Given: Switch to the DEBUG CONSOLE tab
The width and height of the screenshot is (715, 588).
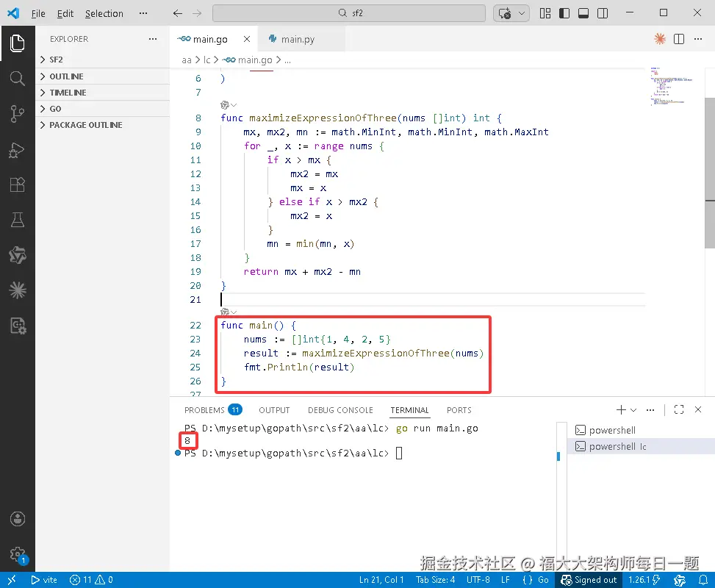Looking at the screenshot, I should pyautogui.click(x=340, y=410).
